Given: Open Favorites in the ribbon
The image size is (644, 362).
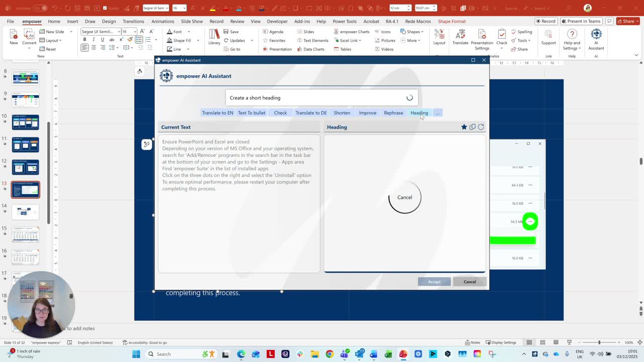Looking at the screenshot, I should click(273, 40).
